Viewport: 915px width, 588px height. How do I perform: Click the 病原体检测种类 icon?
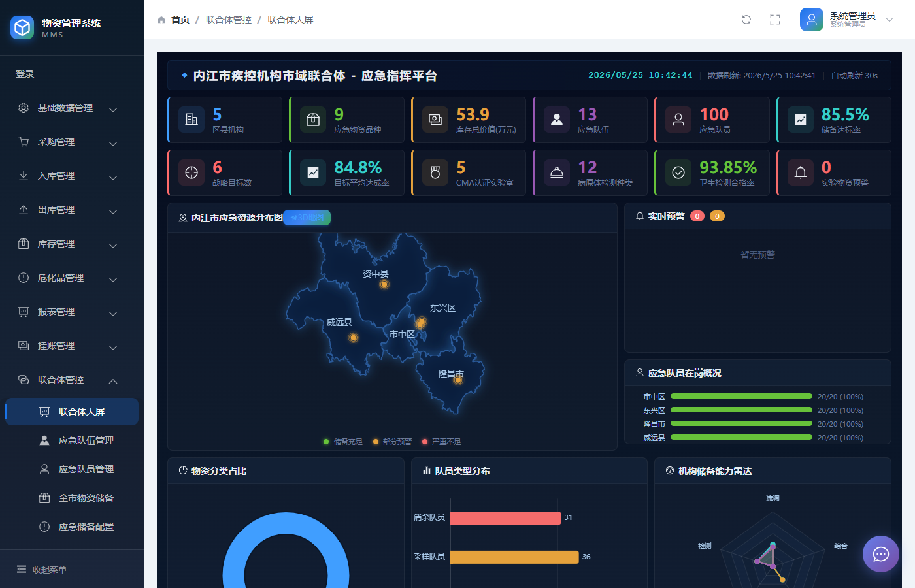coord(557,172)
